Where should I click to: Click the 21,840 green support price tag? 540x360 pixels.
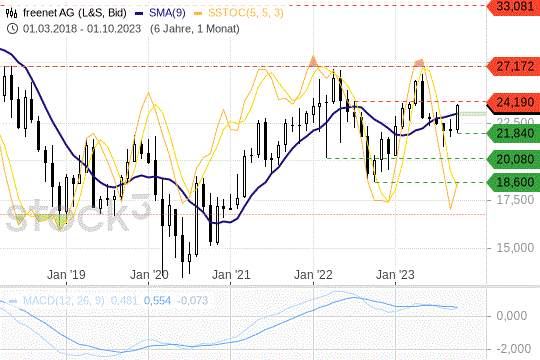(x=513, y=133)
